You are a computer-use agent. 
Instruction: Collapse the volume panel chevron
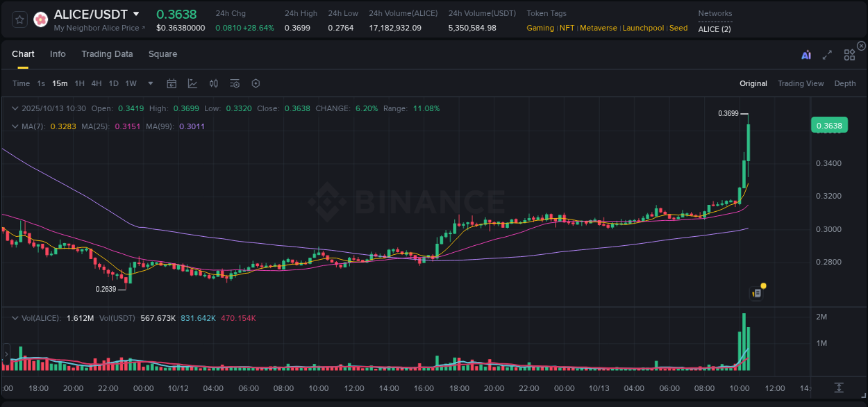pos(15,317)
